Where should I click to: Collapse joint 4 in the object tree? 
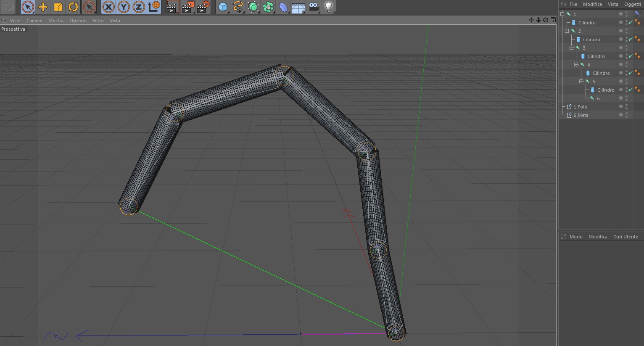(x=576, y=64)
